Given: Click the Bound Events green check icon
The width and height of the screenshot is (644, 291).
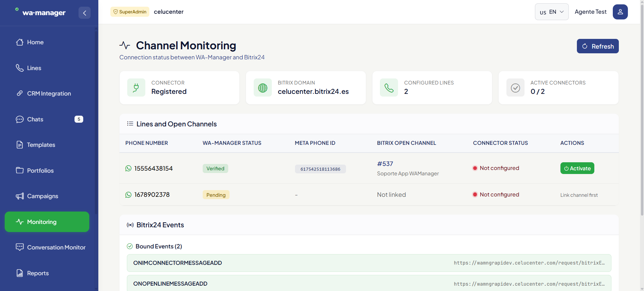Looking at the screenshot, I should (130, 246).
